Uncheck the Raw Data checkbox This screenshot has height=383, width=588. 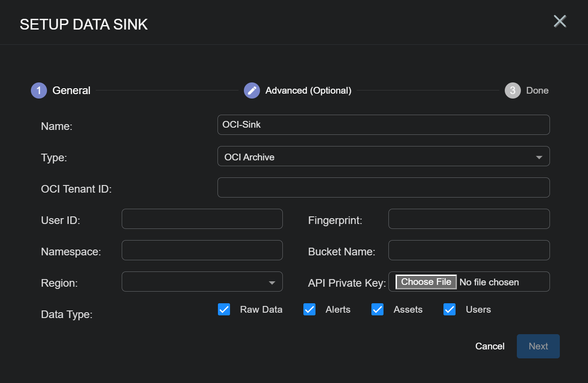point(224,310)
